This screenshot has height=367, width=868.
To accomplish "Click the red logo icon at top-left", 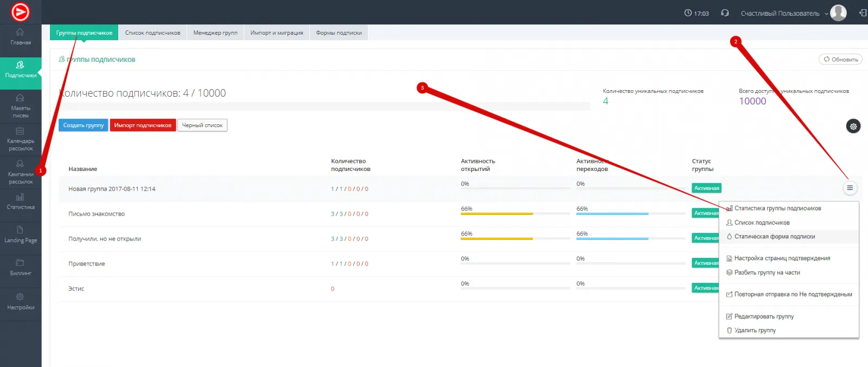I will tap(21, 12).
